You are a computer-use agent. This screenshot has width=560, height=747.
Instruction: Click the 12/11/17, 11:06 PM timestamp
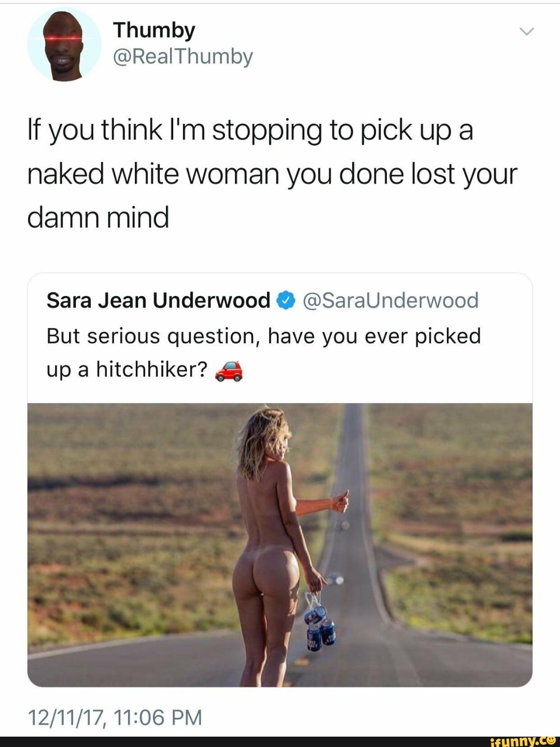coord(115,717)
